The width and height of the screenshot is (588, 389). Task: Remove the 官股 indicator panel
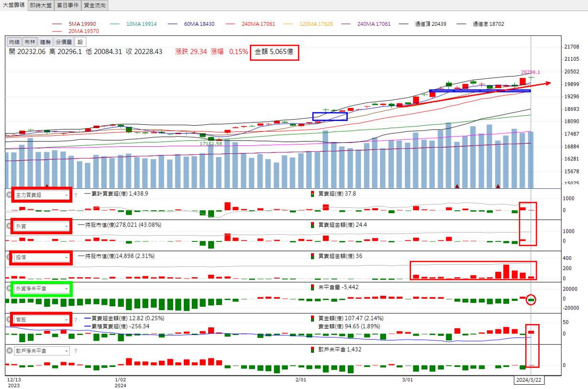9,319
